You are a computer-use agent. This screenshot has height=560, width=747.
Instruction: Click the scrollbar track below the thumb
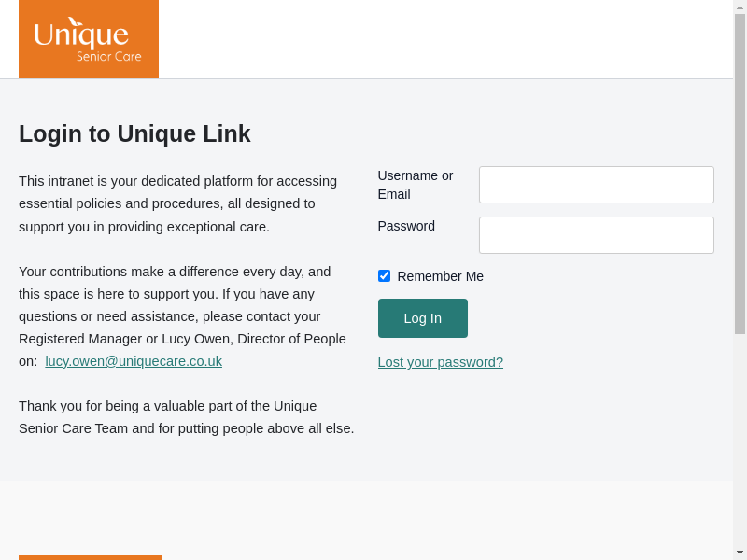[740, 439]
